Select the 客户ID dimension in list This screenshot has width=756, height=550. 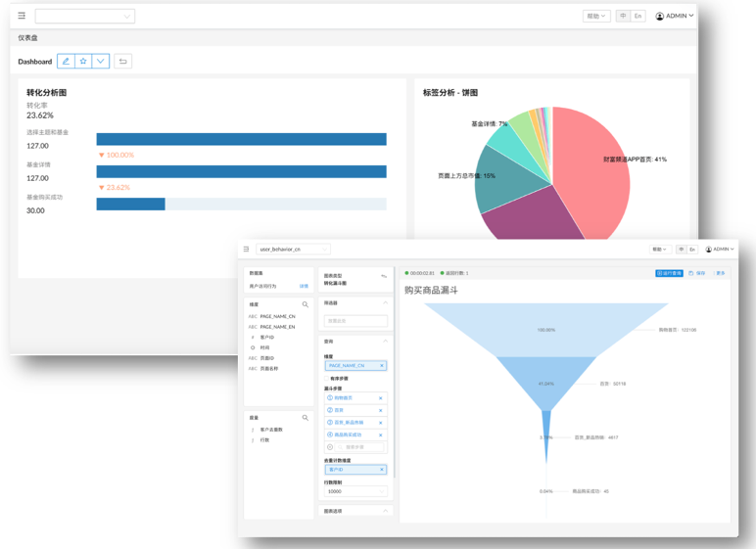pos(267,338)
